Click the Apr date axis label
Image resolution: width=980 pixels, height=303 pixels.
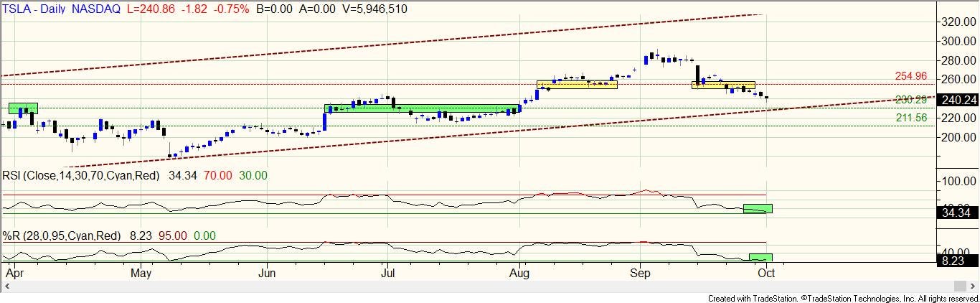15,273
